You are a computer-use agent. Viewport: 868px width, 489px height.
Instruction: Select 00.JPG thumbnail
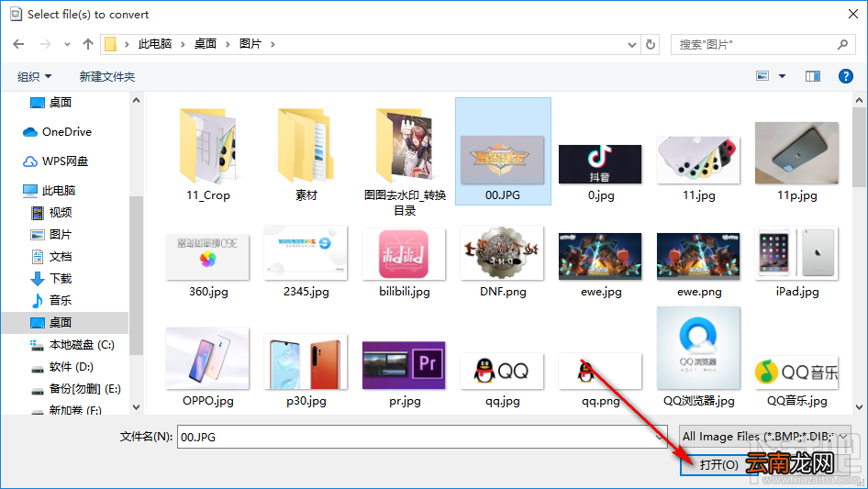(x=503, y=151)
